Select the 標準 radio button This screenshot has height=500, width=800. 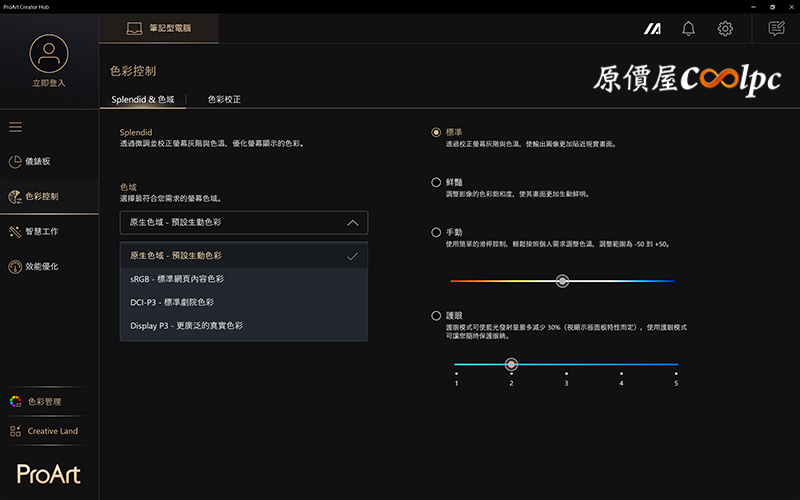click(436, 133)
